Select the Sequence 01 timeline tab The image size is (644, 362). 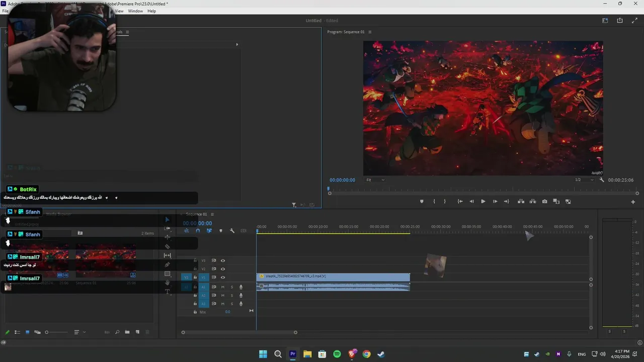(x=196, y=214)
